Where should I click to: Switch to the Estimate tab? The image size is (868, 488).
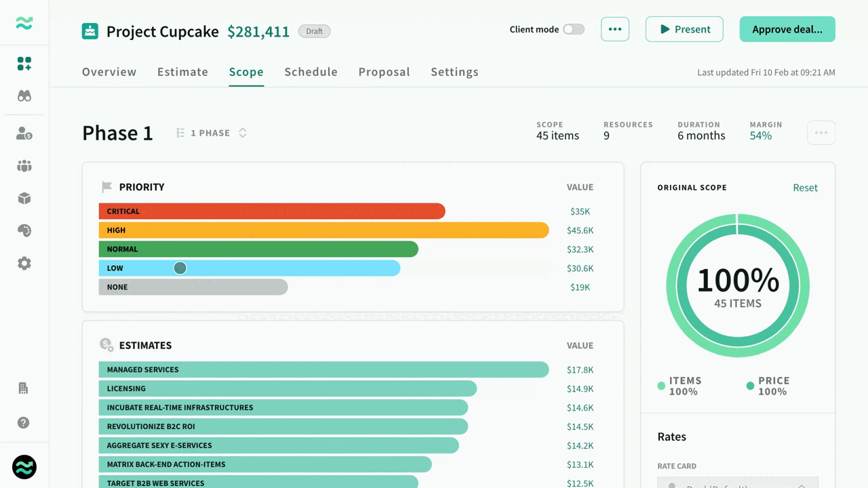[182, 72]
